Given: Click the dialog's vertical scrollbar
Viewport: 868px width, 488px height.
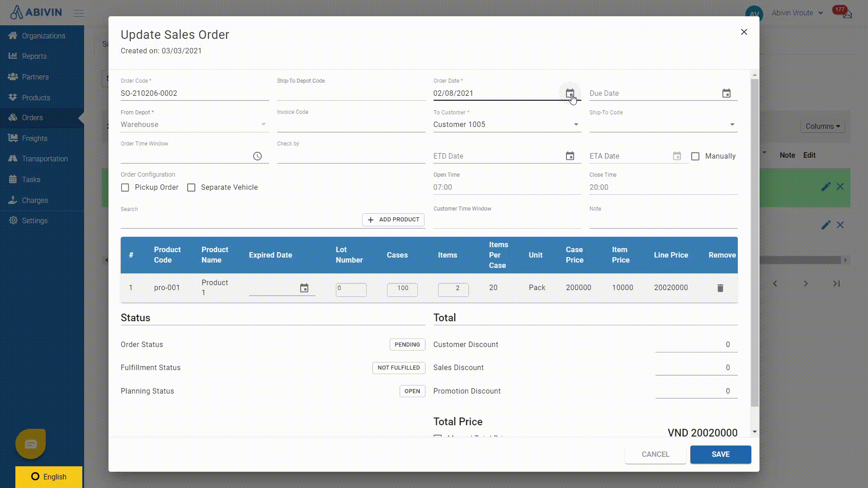Looking at the screenshot, I should (x=754, y=244).
